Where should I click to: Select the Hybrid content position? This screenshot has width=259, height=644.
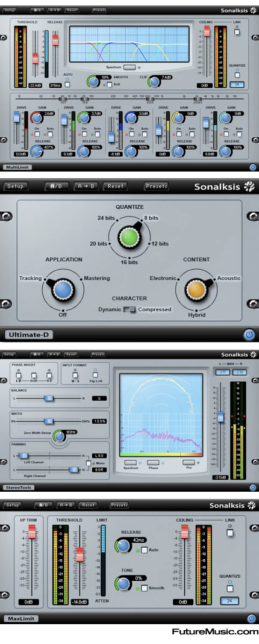point(196,314)
